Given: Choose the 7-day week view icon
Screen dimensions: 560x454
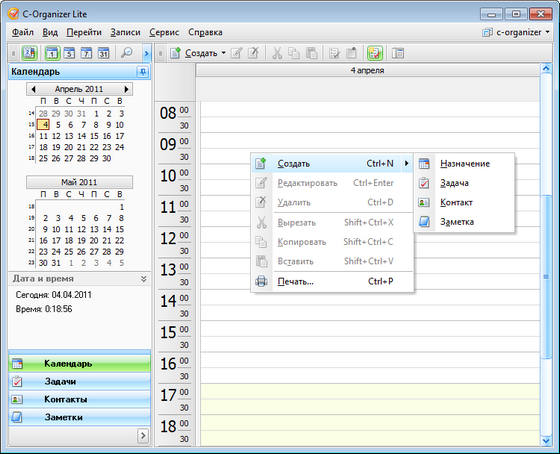Looking at the screenshot, I should [86, 53].
